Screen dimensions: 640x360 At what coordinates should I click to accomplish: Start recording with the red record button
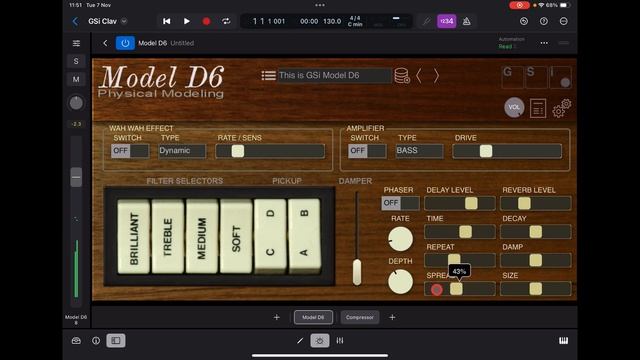tap(206, 21)
